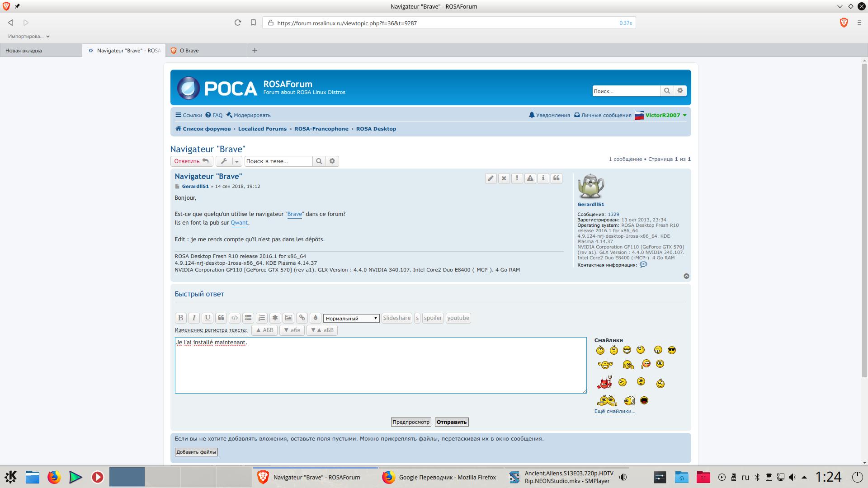Quote Gerardll51's post
Viewport: 868px width, 488px height.
(x=556, y=178)
